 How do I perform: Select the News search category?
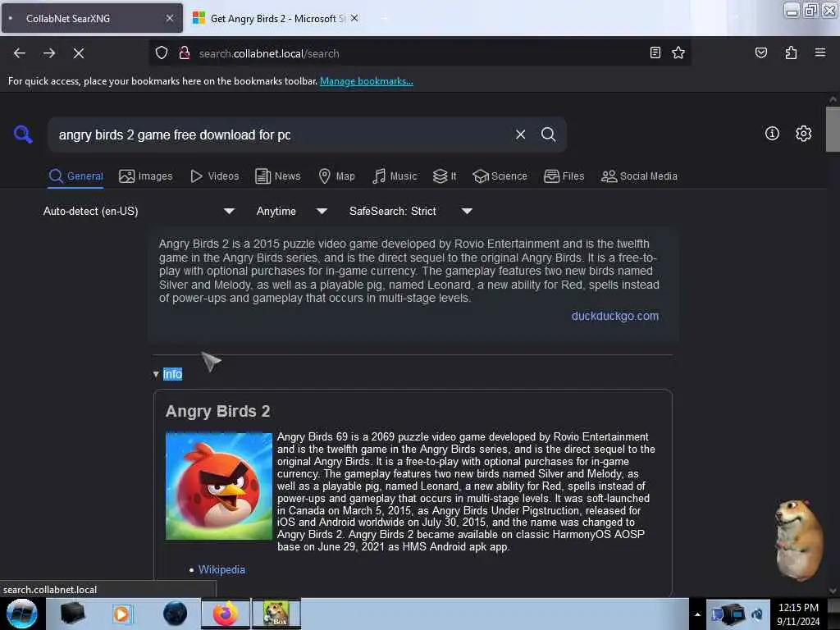(x=278, y=176)
